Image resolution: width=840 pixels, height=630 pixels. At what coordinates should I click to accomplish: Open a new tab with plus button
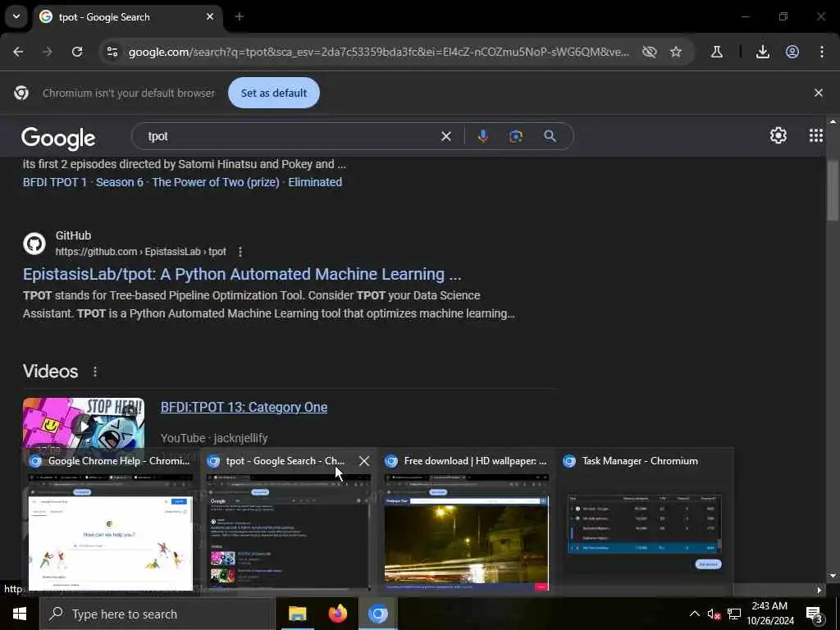tap(239, 16)
